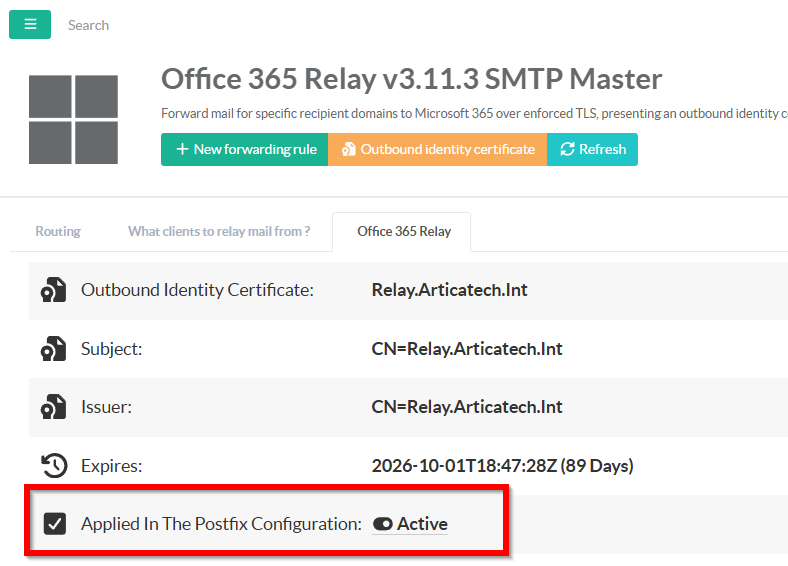Click certificate icon beside Outbound Identity Certificate
The height and width of the screenshot is (566, 788).
pos(53,290)
